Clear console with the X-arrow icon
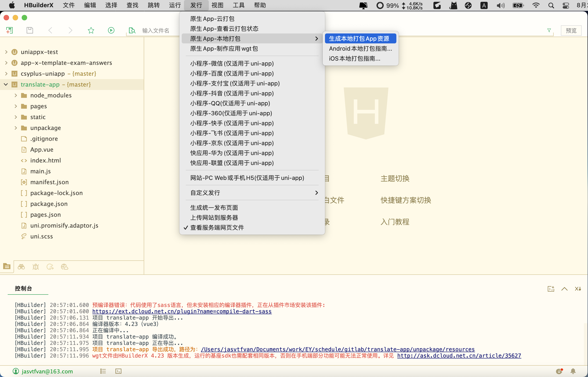Image resolution: width=588 pixels, height=377 pixels. tap(578, 289)
